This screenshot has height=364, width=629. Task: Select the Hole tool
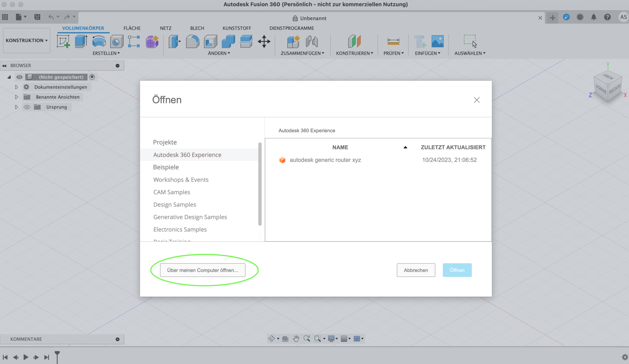tap(116, 42)
